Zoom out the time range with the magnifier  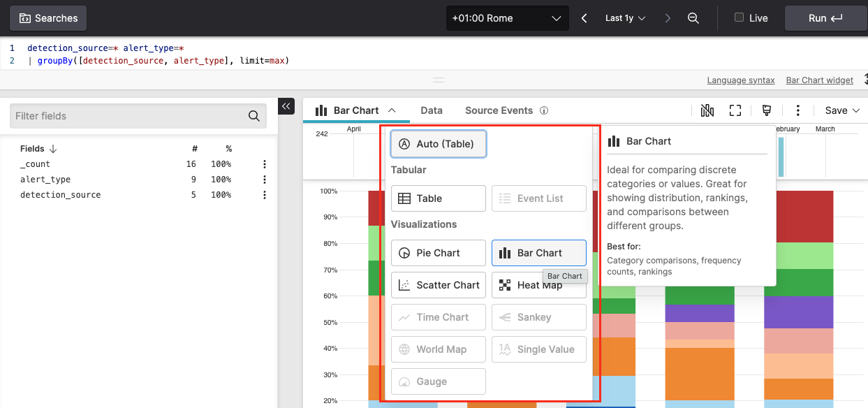pyautogui.click(x=693, y=18)
